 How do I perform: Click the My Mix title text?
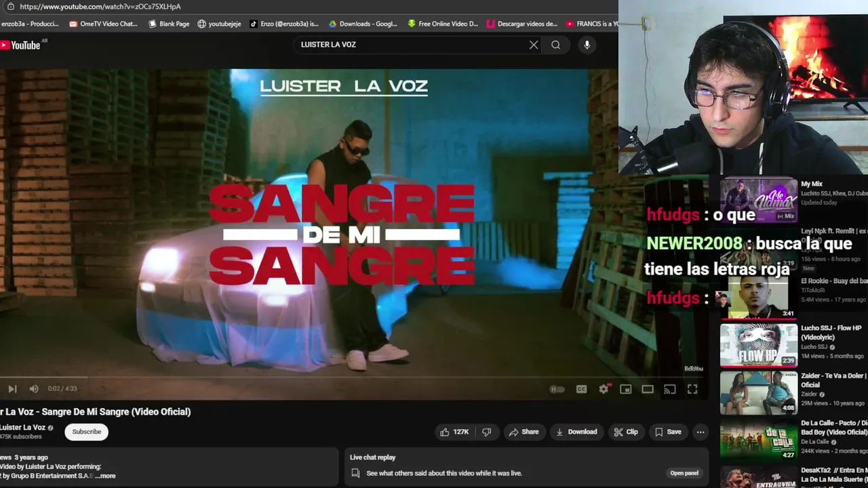812,184
